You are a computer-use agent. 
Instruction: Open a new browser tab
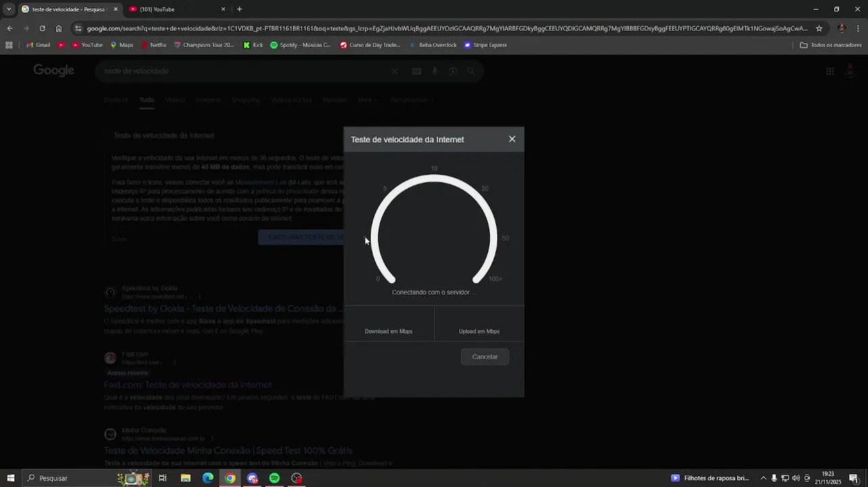(x=239, y=9)
